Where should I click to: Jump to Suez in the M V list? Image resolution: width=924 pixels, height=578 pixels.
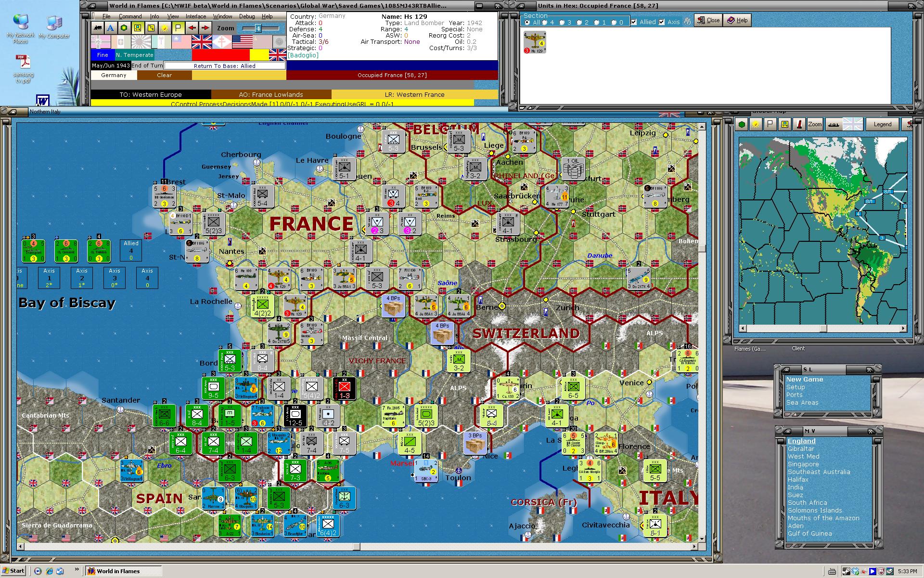pyautogui.click(x=795, y=495)
